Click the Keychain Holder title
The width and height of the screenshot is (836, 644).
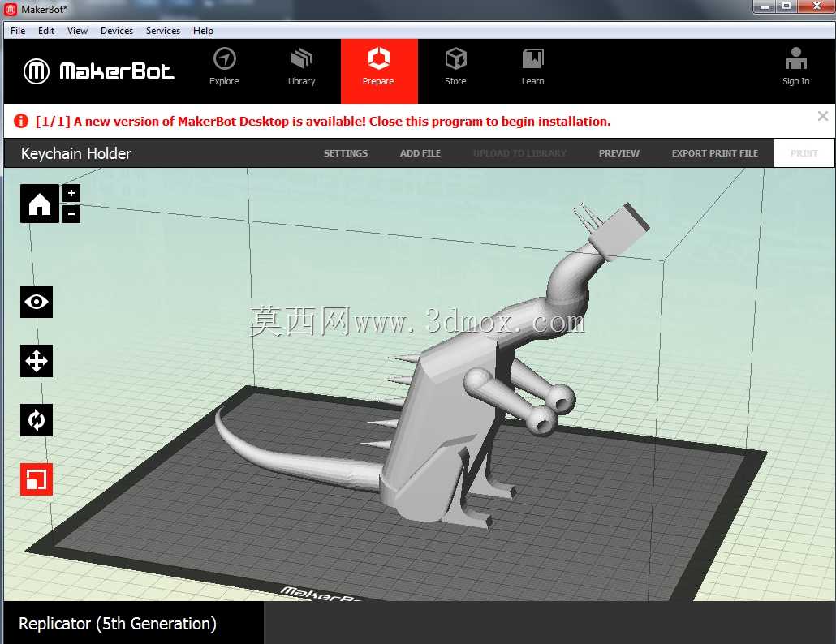[76, 153]
